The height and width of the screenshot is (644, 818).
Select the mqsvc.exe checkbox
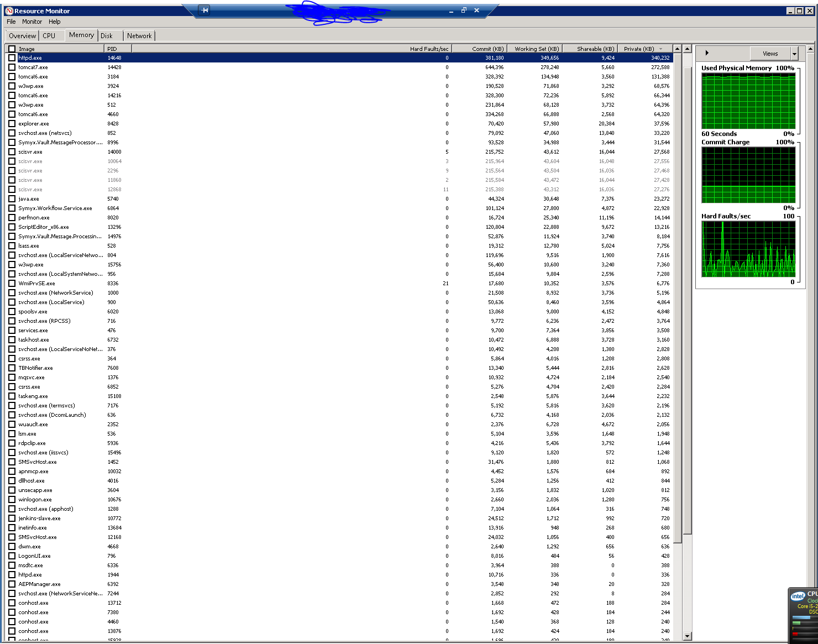point(12,377)
